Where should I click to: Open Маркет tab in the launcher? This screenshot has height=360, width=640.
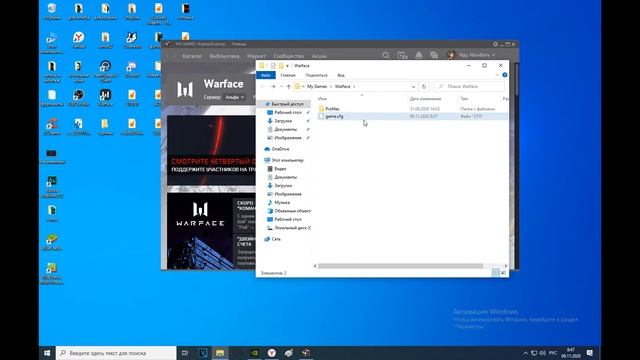[256, 56]
